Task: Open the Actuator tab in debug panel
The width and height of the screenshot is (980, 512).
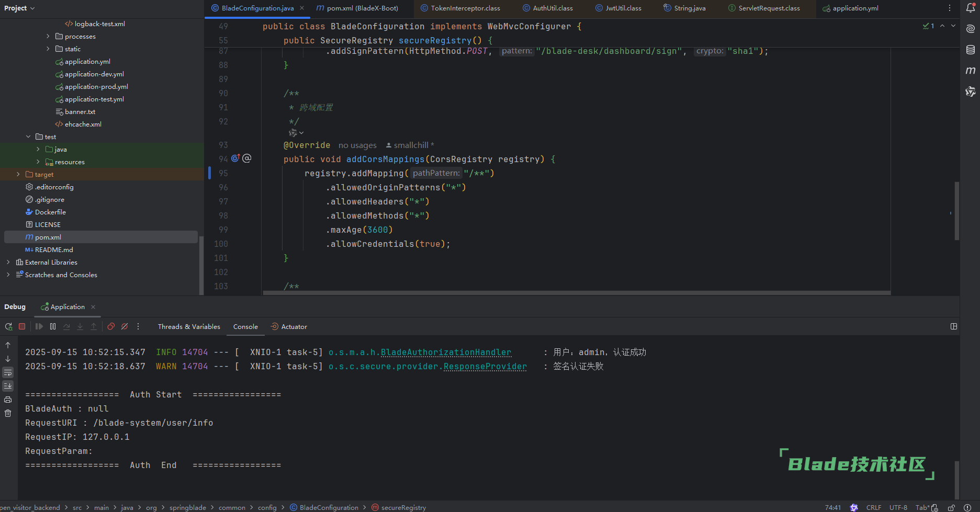Action: 289,326
